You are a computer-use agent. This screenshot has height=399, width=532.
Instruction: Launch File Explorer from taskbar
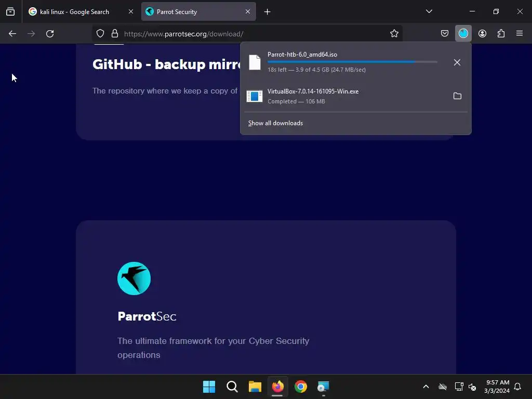(255, 387)
